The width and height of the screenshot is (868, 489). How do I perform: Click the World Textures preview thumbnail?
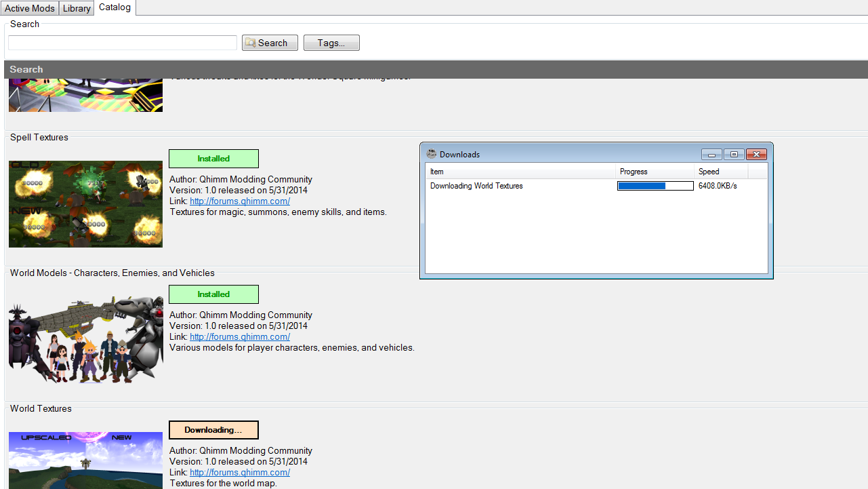coord(85,461)
